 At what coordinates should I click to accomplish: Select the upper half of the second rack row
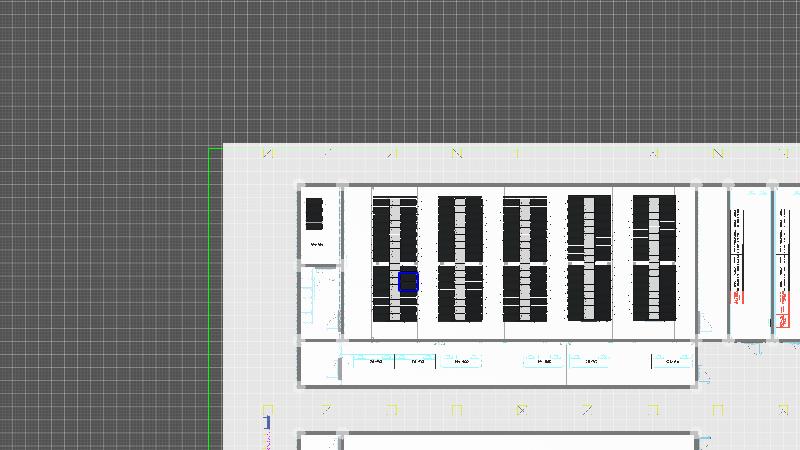point(460,228)
